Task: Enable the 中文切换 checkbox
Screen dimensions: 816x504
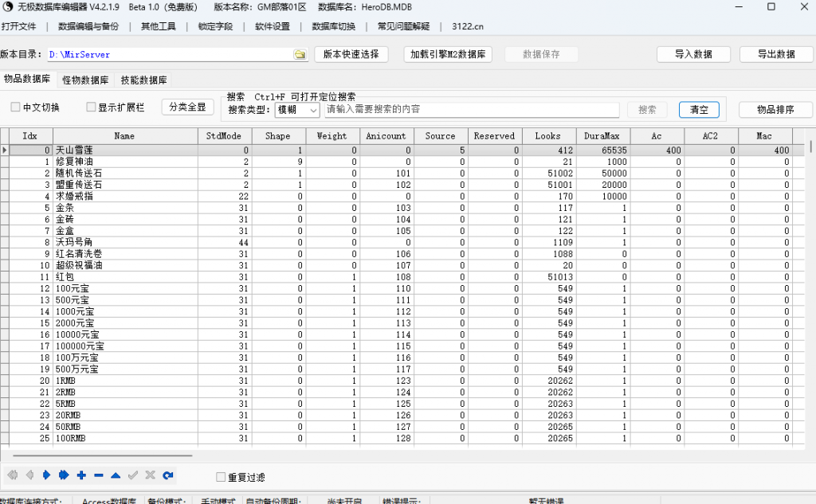Action: 14,107
